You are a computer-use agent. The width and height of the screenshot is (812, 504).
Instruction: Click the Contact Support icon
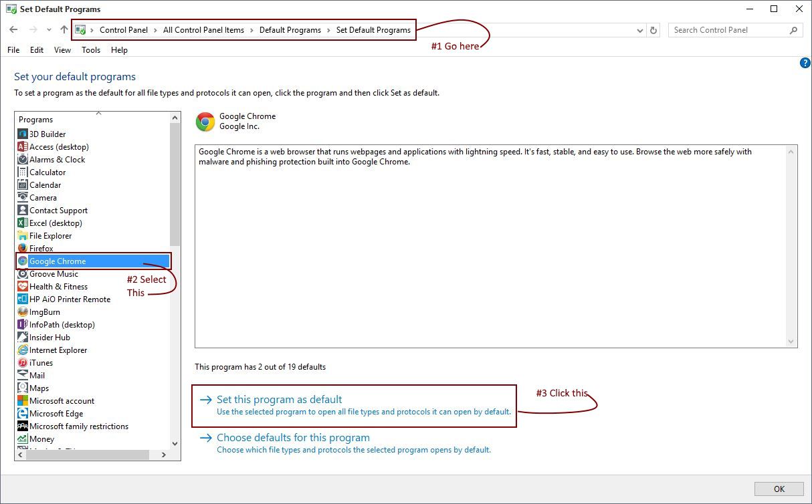[23, 210]
